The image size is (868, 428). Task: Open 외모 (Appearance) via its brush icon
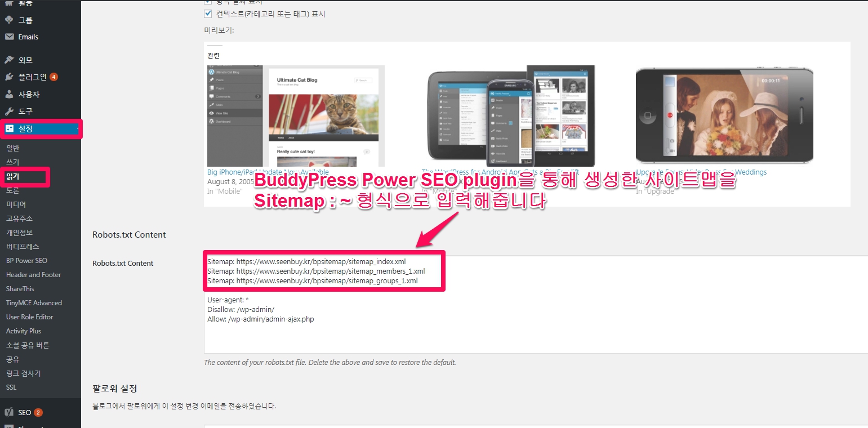pyautogui.click(x=9, y=60)
